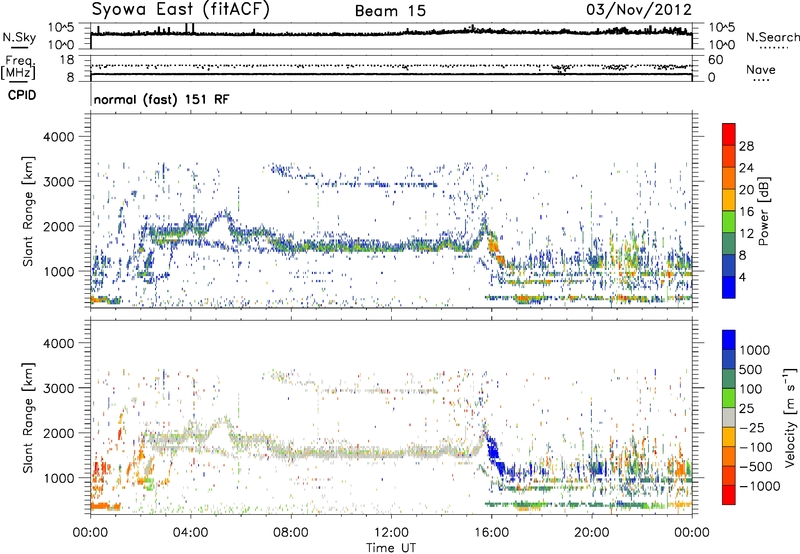Image resolution: width=800 pixels, height=554 pixels.
Task: Click the "−500" tick on Velocity colorbar
Action: (x=756, y=466)
